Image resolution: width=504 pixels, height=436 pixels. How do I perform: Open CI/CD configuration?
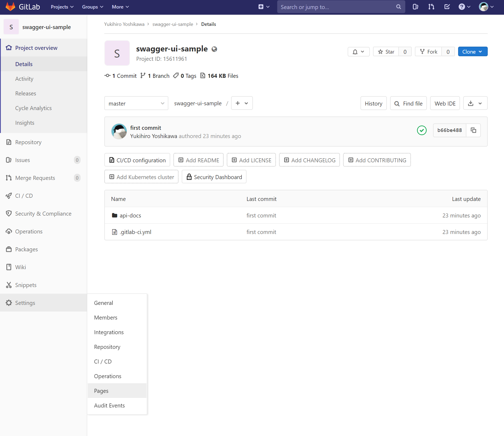[137, 160]
